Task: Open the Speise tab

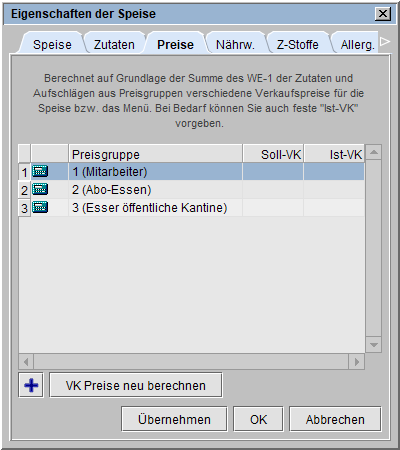Action: 52,44
